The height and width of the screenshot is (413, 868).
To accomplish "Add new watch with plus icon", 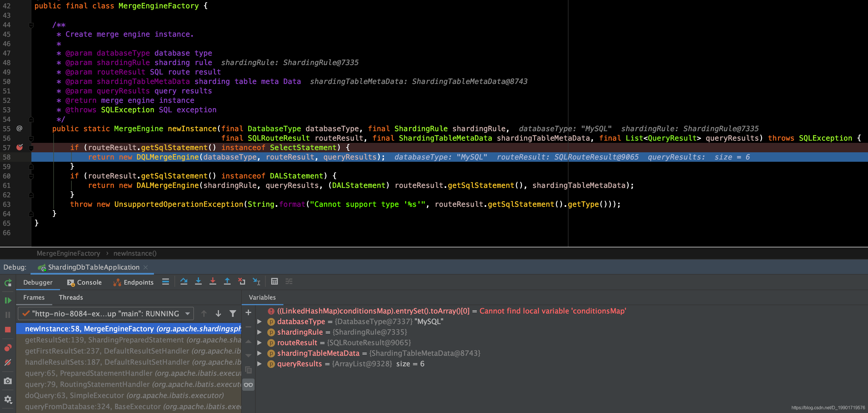I will [x=248, y=313].
